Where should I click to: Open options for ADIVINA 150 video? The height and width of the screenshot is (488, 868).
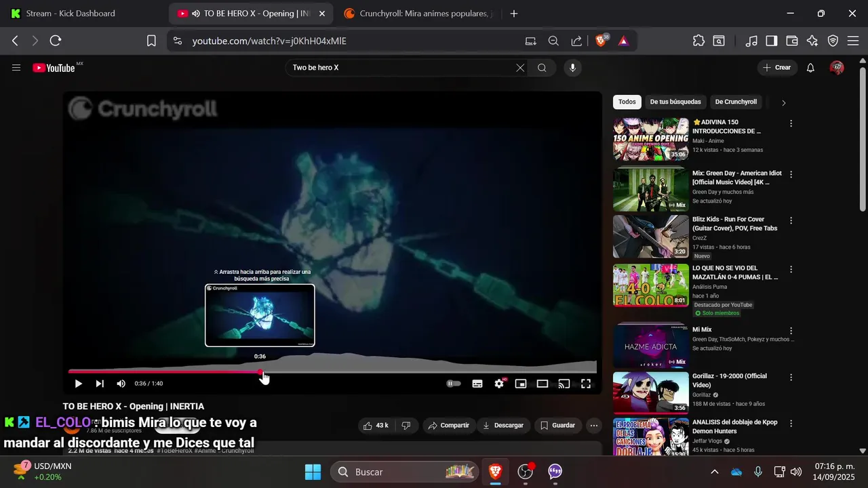coord(791,123)
